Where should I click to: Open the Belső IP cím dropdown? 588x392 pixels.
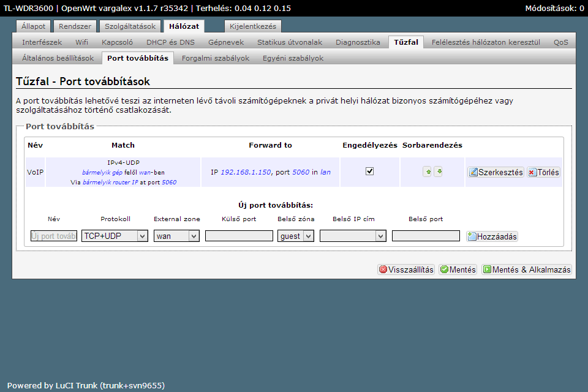coord(353,236)
